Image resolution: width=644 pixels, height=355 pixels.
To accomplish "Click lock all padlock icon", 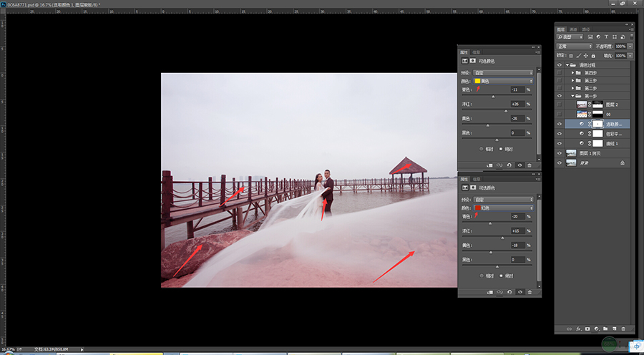I will pos(592,56).
